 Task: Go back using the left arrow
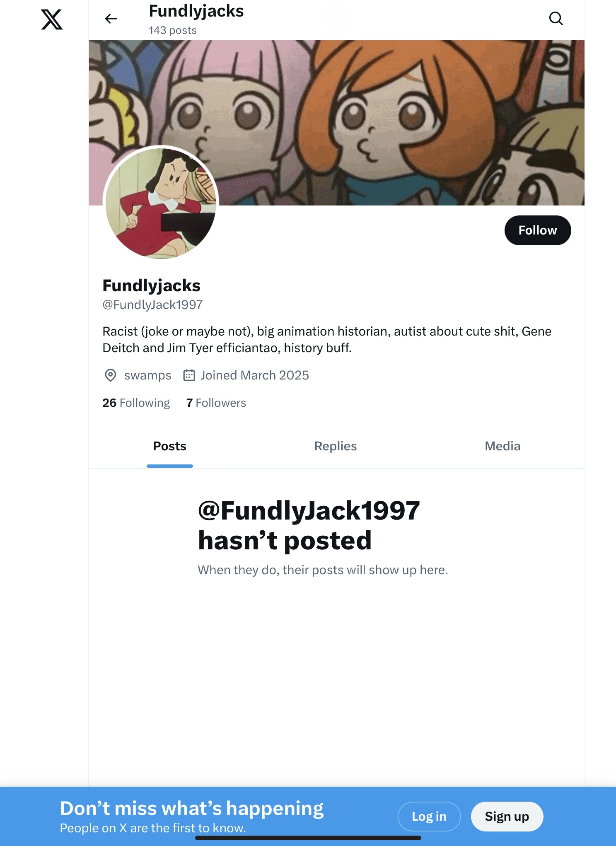111,19
